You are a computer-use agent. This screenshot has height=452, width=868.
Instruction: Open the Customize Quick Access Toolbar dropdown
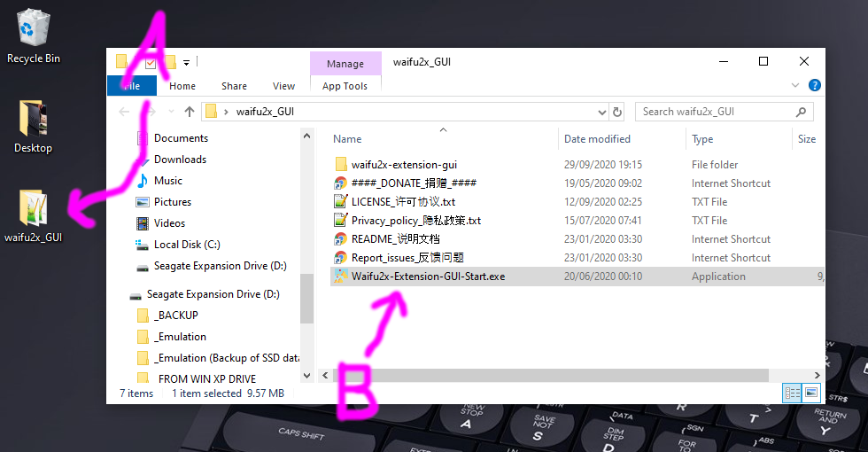(x=187, y=63)
